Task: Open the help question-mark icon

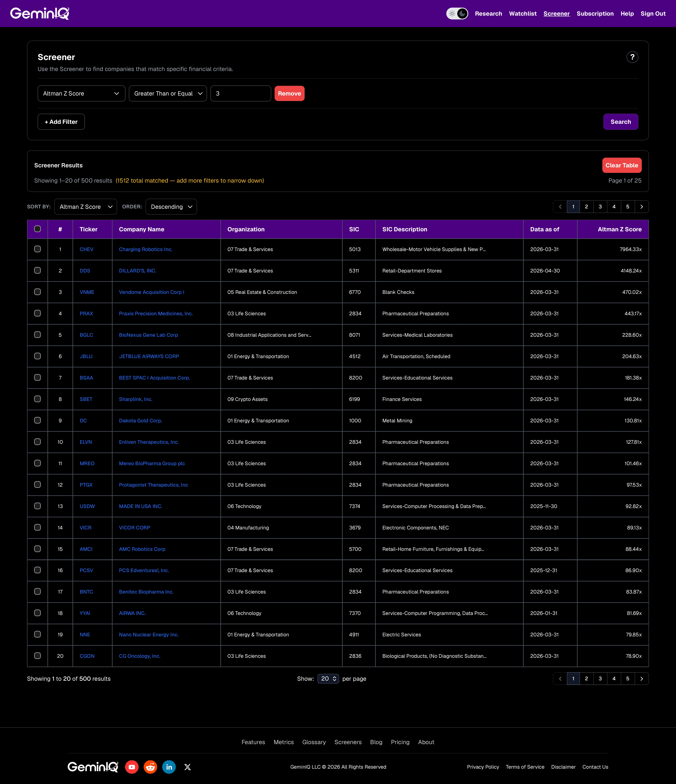Action: (632, 57)
